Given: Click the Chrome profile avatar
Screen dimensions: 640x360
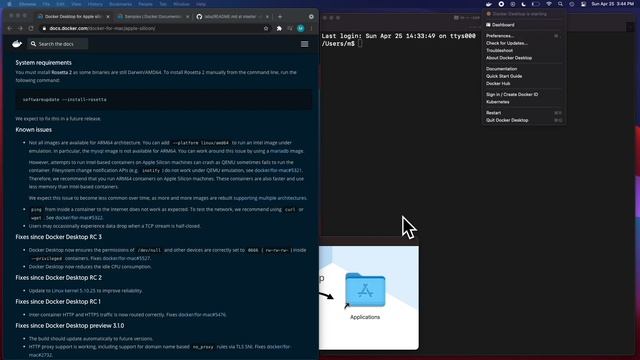Looking at the screenshot, I should pyautogui.click(x=301, y=29).
